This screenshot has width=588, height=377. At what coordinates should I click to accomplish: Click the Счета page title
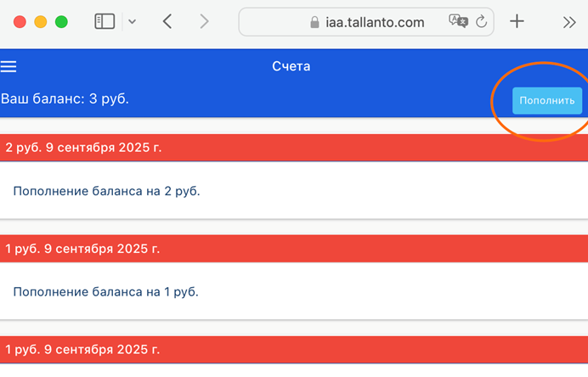[291, 67]
